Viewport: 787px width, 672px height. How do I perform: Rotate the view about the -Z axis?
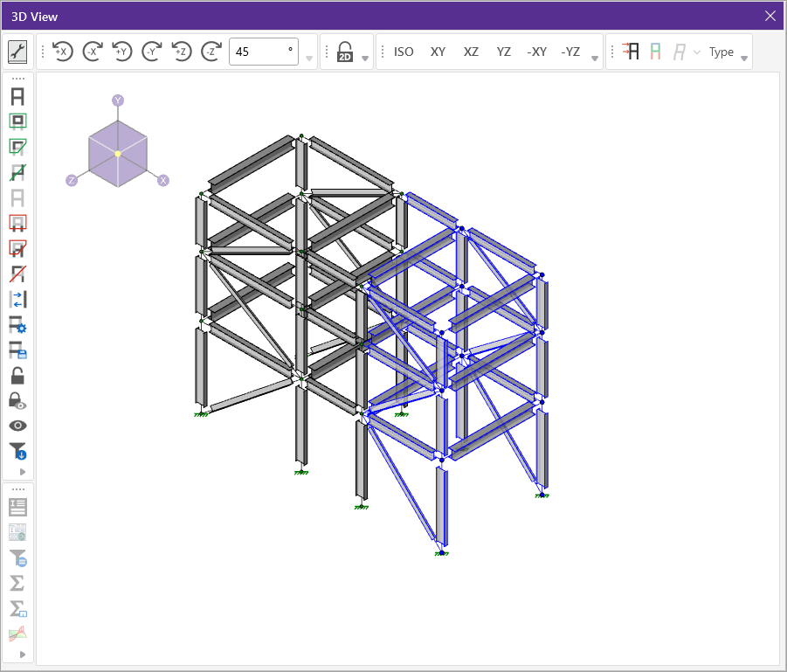[211, 52]
